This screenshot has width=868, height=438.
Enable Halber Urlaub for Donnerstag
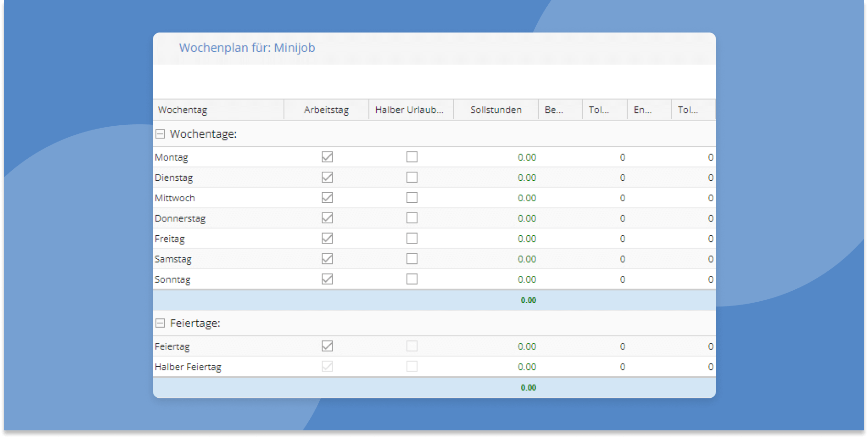(412, 218)
